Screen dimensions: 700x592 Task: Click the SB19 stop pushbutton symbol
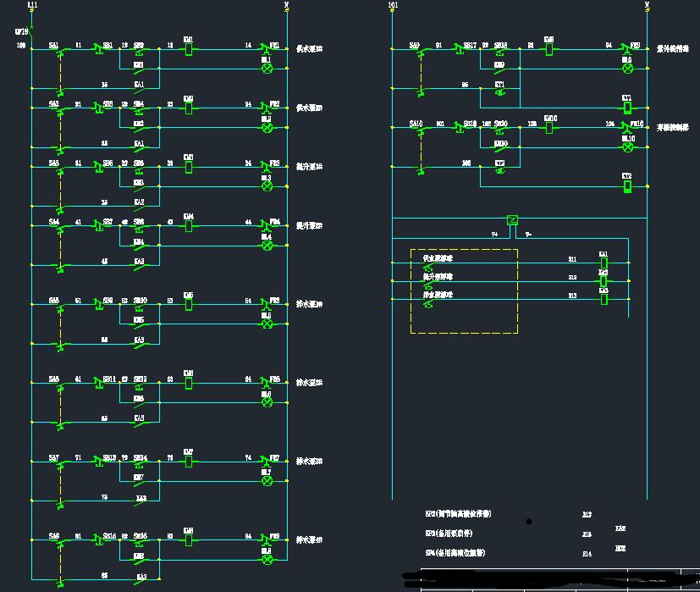coord(459,128)
